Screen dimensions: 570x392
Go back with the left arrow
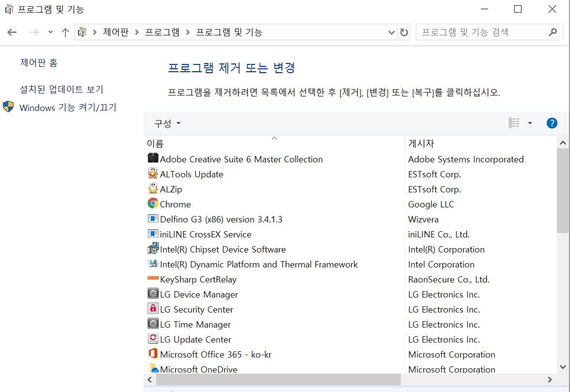pyautogui.click(x=12, y=32)
